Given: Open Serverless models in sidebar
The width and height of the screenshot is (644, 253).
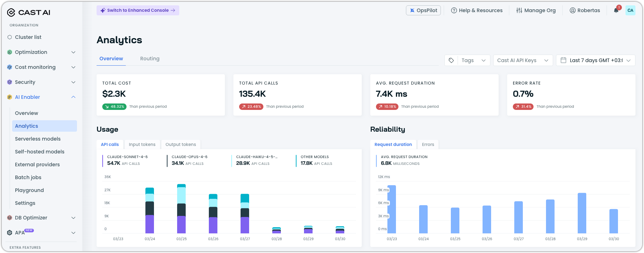Looking at the screenshot, I should [x=38, y=139].
